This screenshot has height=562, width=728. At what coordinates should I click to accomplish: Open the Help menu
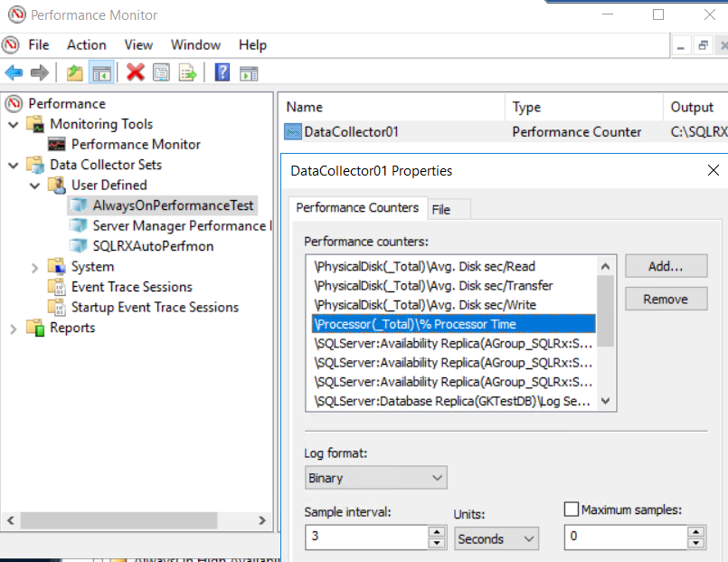(x=252, y=45)
